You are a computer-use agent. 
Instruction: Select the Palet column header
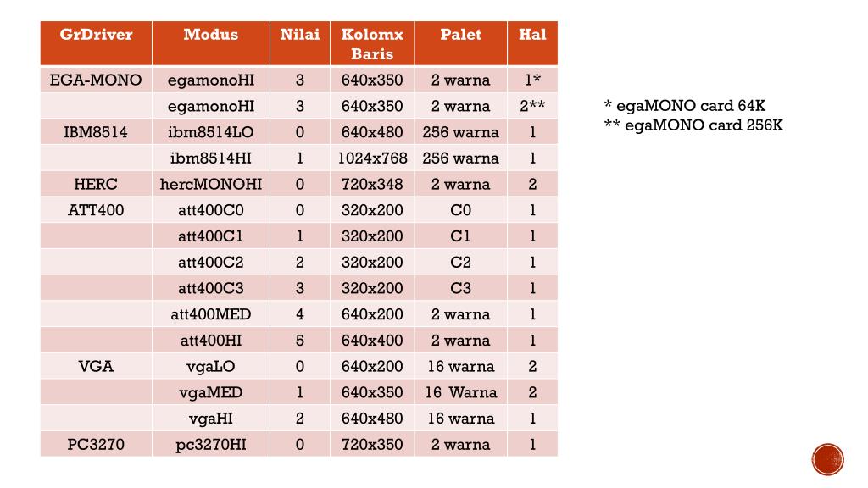[x=460, y=44]
